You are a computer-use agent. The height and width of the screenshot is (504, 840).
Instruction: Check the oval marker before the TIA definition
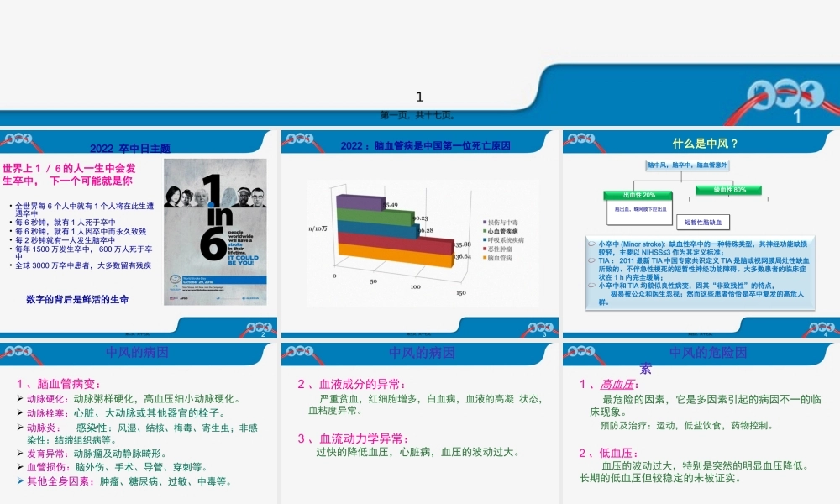[x=591, y=261]
